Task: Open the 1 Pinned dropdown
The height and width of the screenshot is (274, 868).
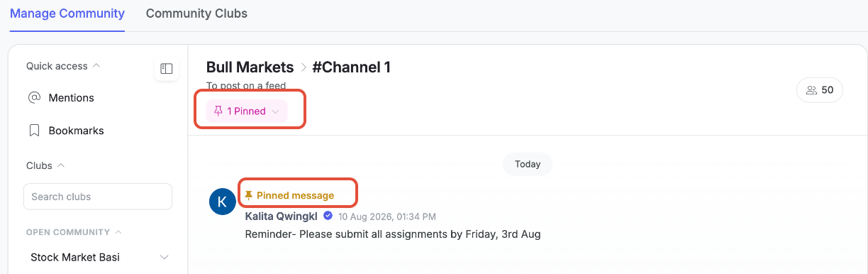Action: tap(247, 111)
